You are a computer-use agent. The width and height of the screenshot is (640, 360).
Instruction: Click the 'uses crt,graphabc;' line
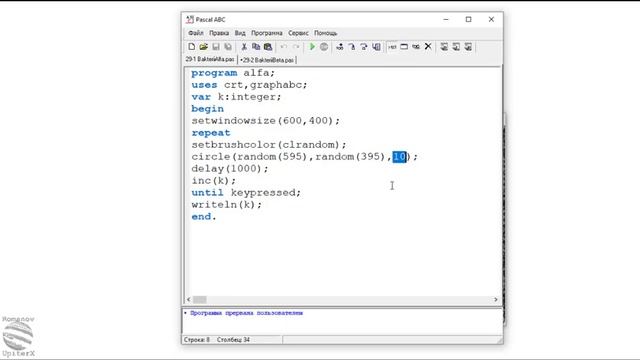coord(249,85)
